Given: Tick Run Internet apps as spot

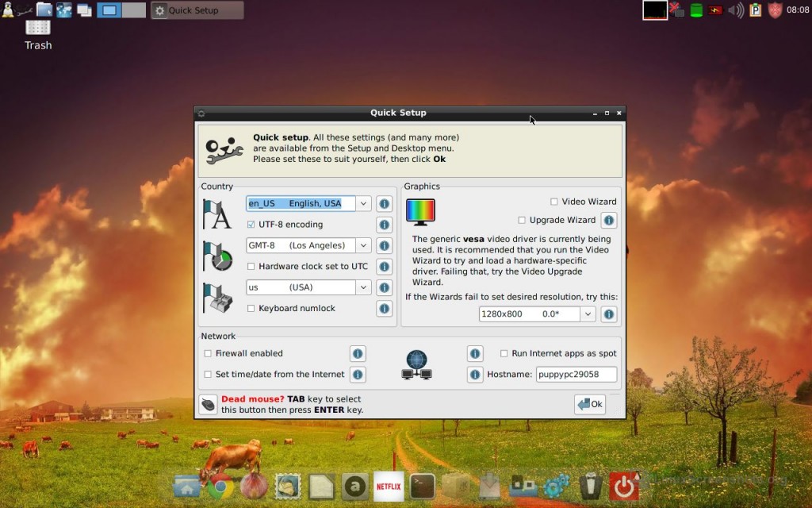Looking at the screenshot, I should click(x=504, y=354).
